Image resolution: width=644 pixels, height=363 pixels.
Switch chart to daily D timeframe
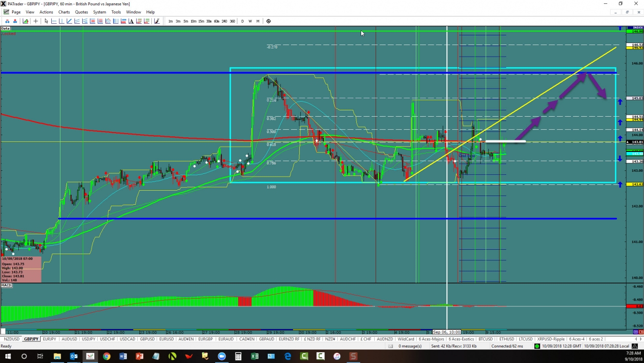(243, 21)
